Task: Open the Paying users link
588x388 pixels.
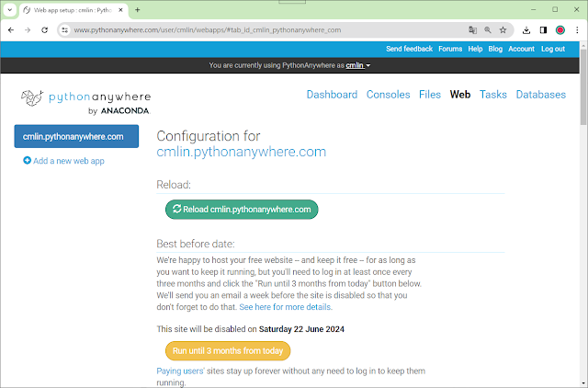Action: click(x=180, y=371)
